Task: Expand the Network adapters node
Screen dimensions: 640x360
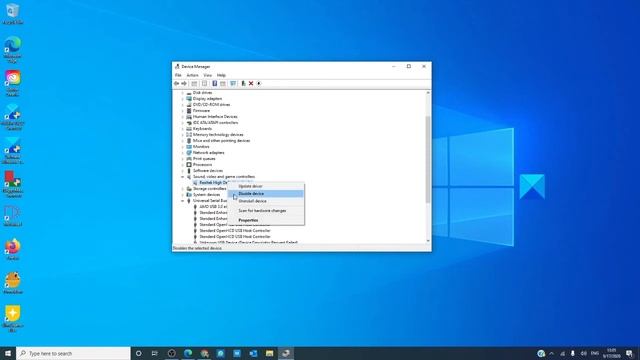Action: (182, 153)
